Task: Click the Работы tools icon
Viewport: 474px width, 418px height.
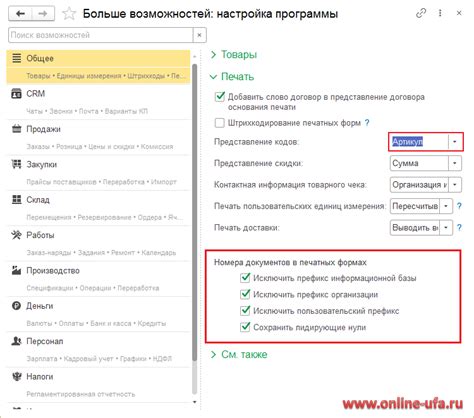Action: click(16, 235)
